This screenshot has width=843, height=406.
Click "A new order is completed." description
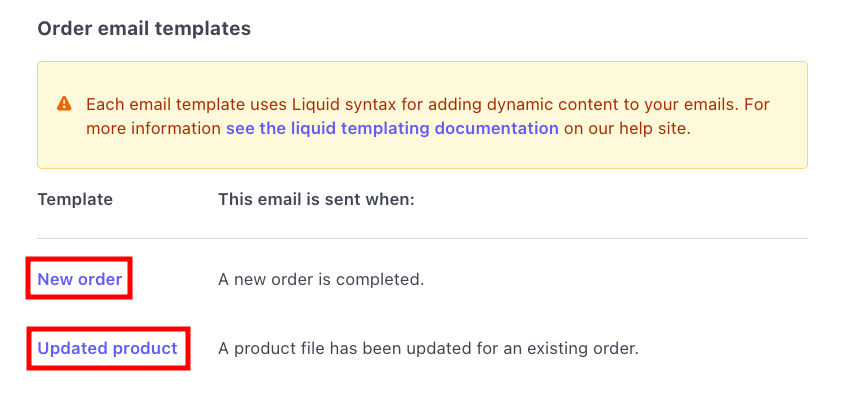321,279
